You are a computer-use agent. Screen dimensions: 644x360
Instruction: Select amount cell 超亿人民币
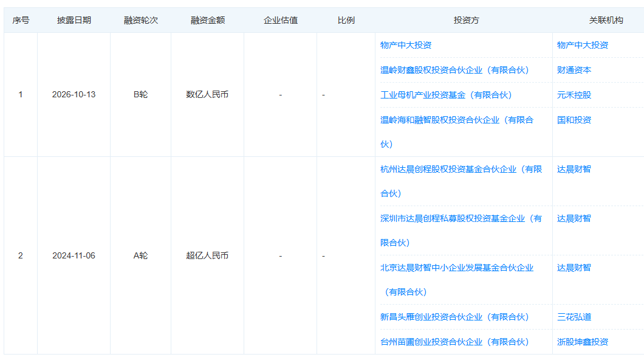pos(207,255)
